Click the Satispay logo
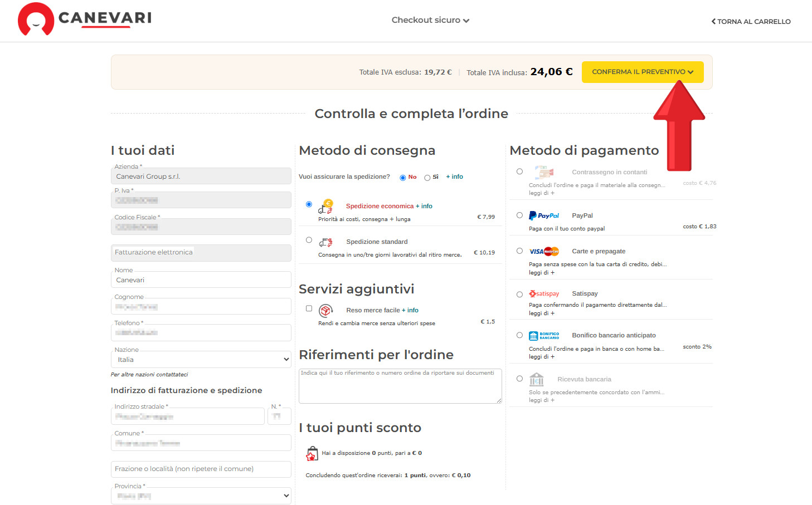The height and width of the screenshot is (505, 812). point(544,293)
